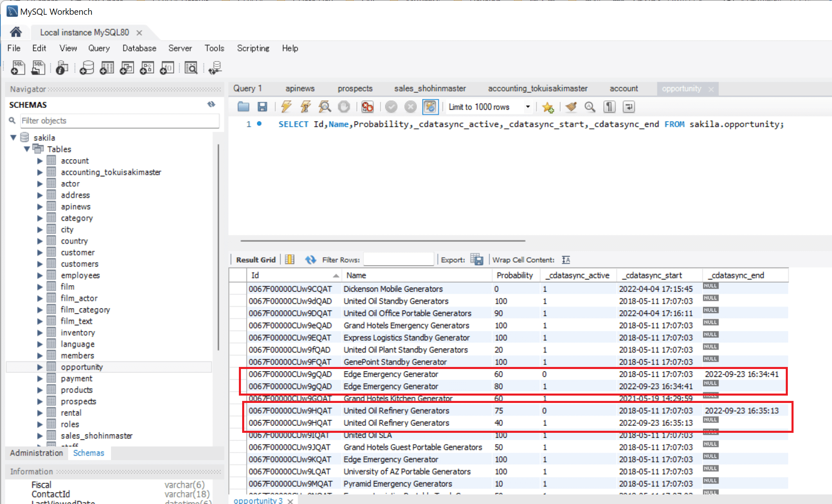The width and height of the screenshot is (832, 504).
Task: Switch to the prospects query tab
Action: tap(355, 89)
